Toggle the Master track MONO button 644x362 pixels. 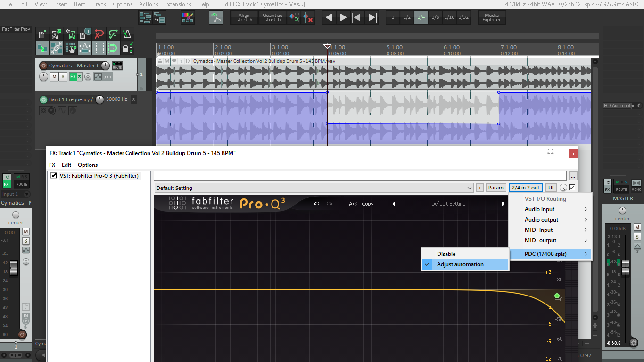(x=636, y=185)
